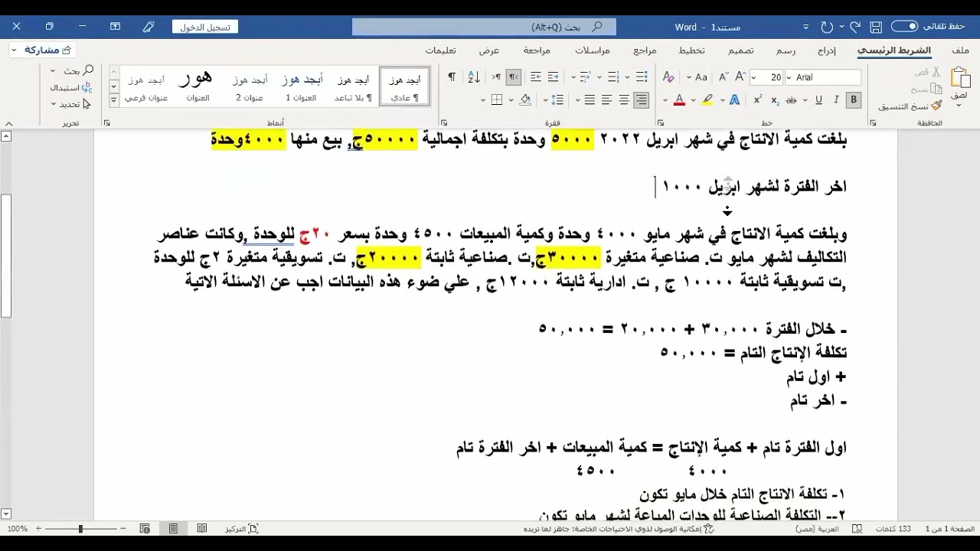Open the بحث (Find) option in Editing

71,70
